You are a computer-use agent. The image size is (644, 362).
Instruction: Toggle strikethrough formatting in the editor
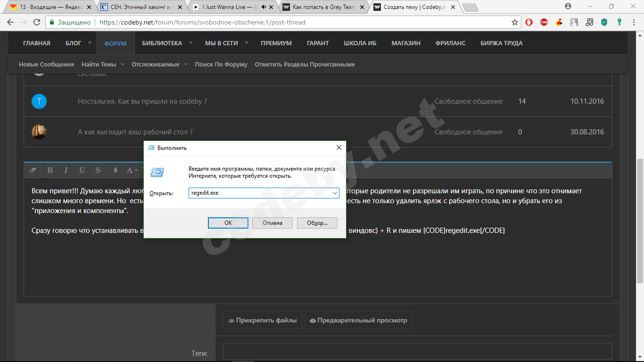click(x=98, y=170)
